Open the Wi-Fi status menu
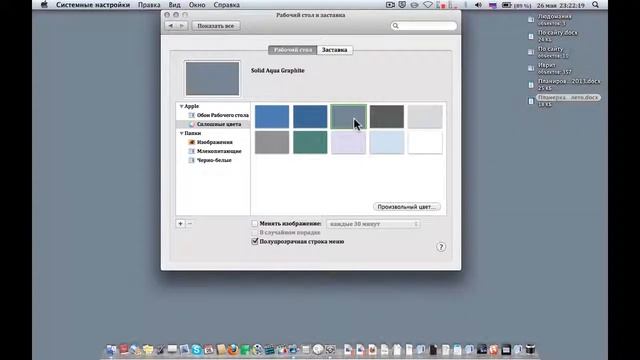 (428, 5)
